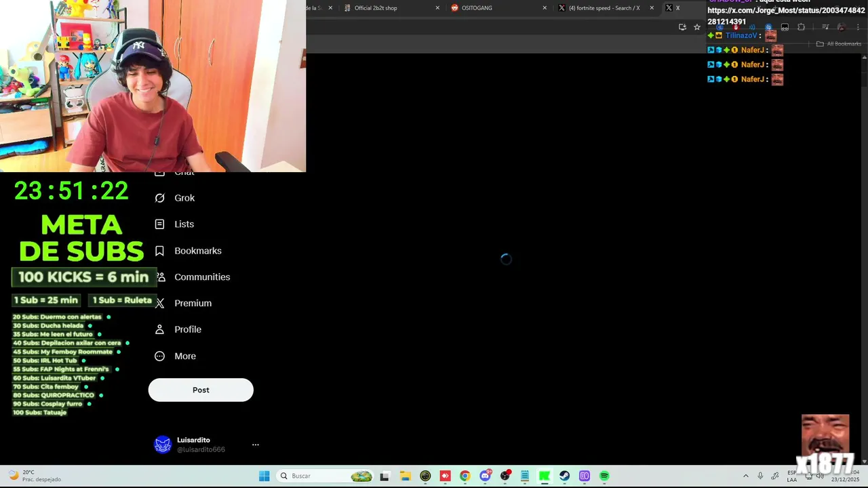The width and height of the screenshot is (868, 488).
Task: Open the Chrome extensions puzzle icon
Action: coord(802,27)
